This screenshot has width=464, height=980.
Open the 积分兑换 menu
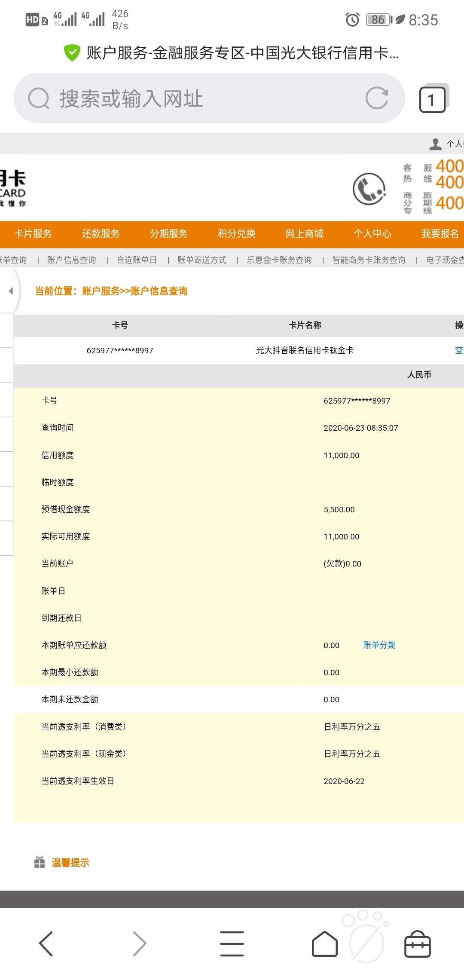point(237,233)
